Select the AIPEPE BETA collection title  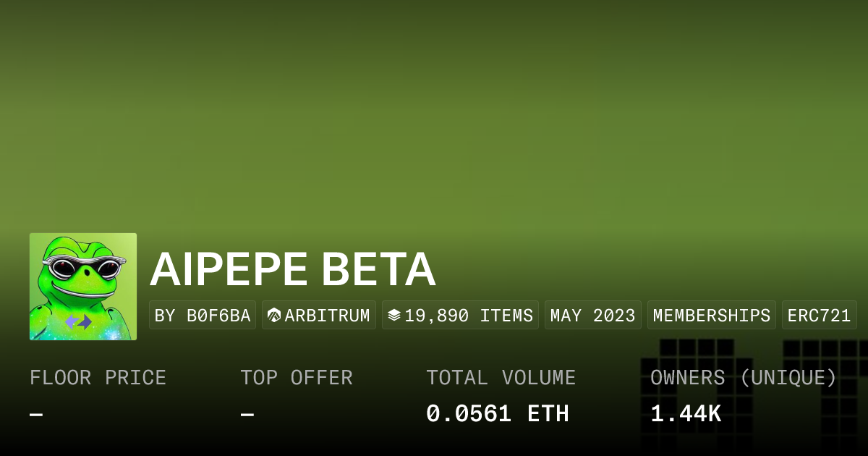pyautogui.click(x=292, y=270)
